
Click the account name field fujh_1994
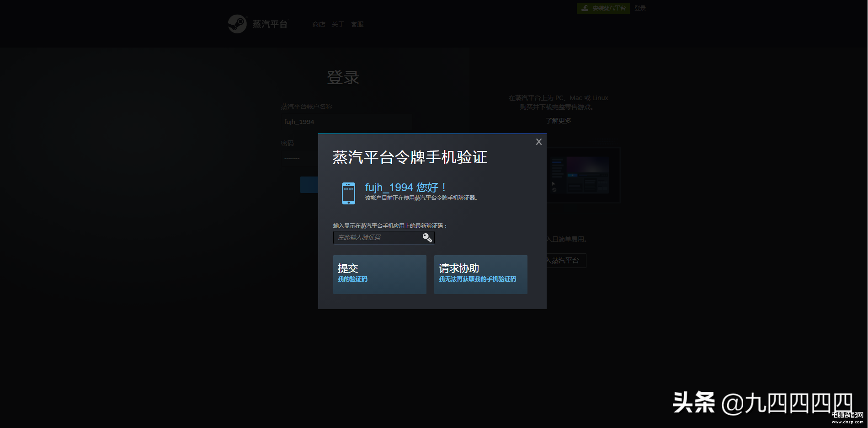click(x=346, y=122)
